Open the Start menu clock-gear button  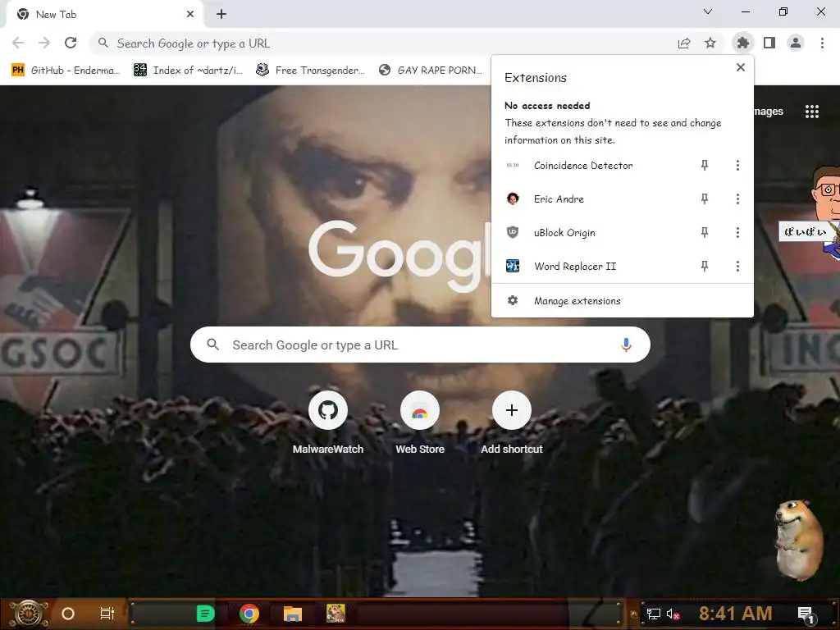pos(28,614)
